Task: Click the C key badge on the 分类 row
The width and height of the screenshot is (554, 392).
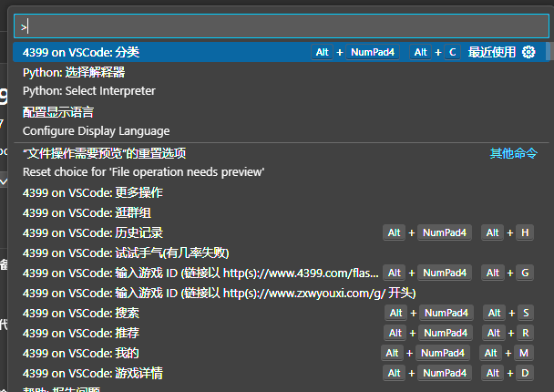Action: click(452, 52)
